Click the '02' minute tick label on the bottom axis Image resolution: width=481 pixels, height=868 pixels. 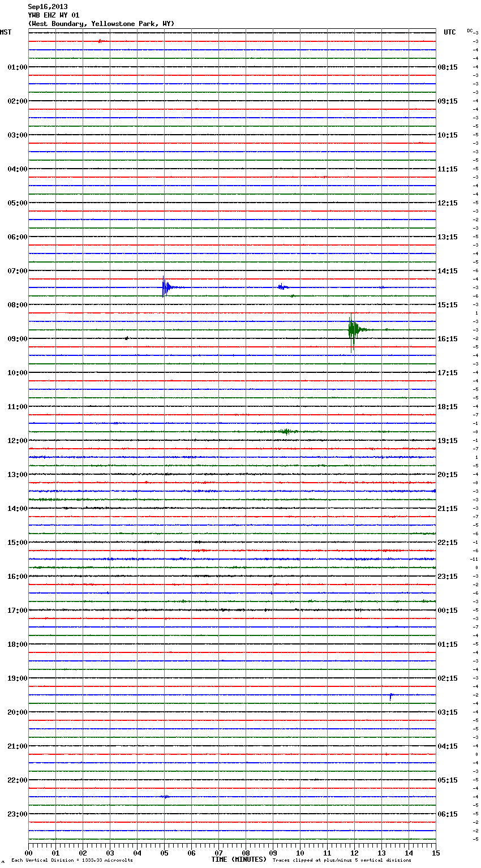pyautogui.click(x=83, y=853)
